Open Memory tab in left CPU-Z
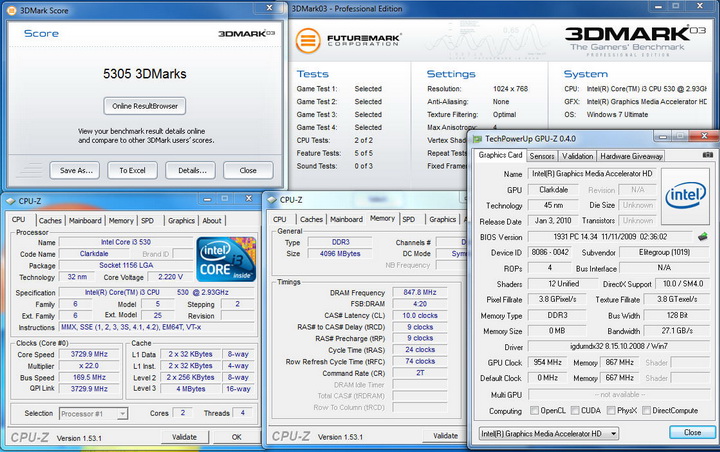The height and width of the screenshot is (452, 720). [x=121, y=220]
